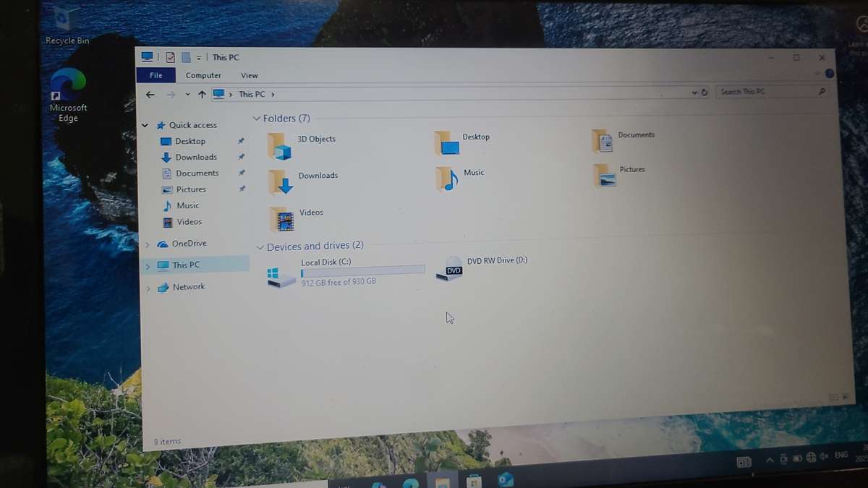
Task: Open the Recycle Bin on the desktop
Action: point(67,18)
